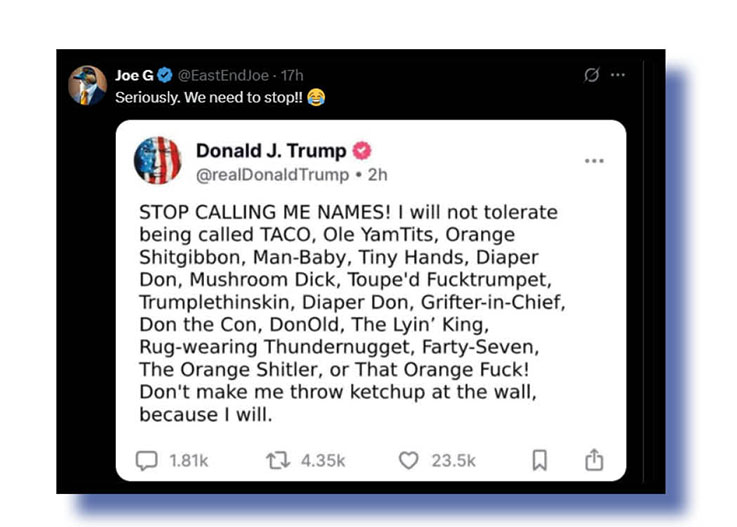Image resolution: width=737 pixels, height=527 pixels.
Task: Open the three-dot menu on the quoted post
Action: (594, 161)
